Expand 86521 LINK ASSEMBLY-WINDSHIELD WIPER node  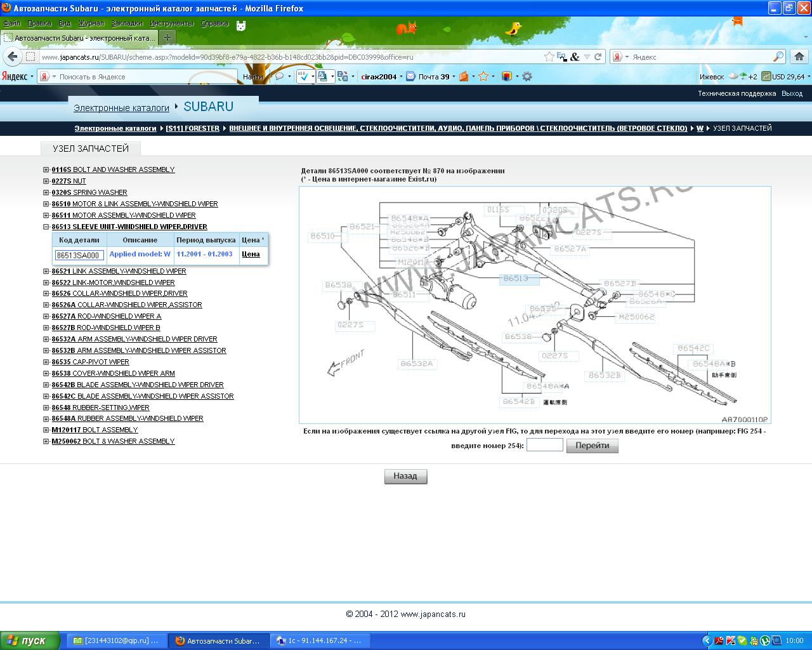(46, 271)
